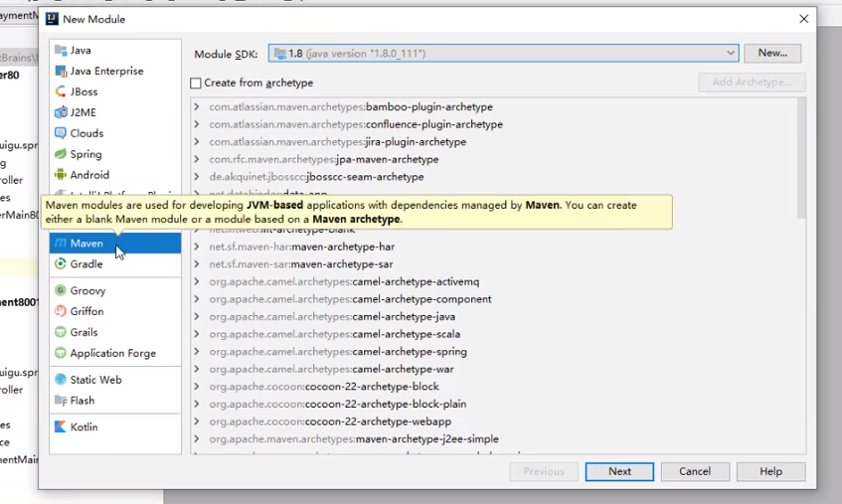Viewport: 842px width, 504px height.
Task: Click the Next button
Action: coord(619,471)
